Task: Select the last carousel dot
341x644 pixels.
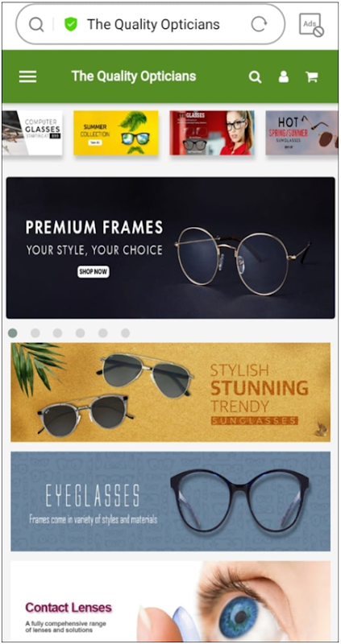Action: (x=125, y=332)
